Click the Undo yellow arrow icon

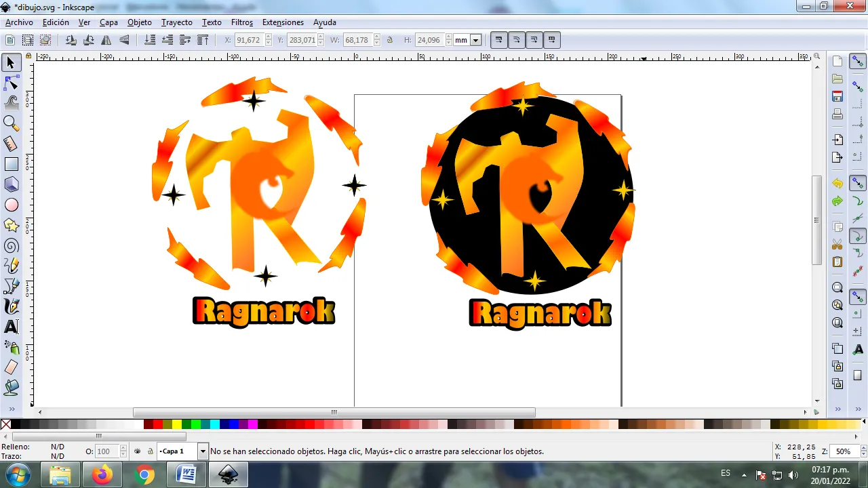[x=837, y=184]
